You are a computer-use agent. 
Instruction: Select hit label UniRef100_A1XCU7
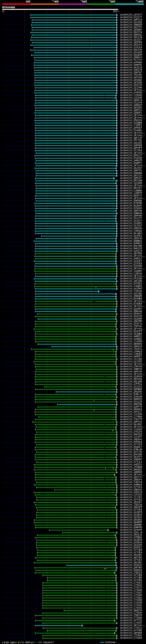131,40
